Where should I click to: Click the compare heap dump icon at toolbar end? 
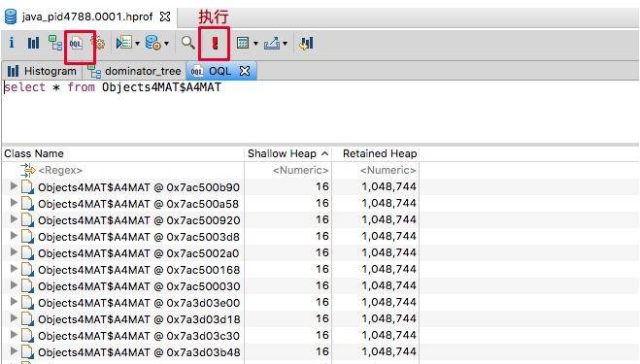click(306, 43)
